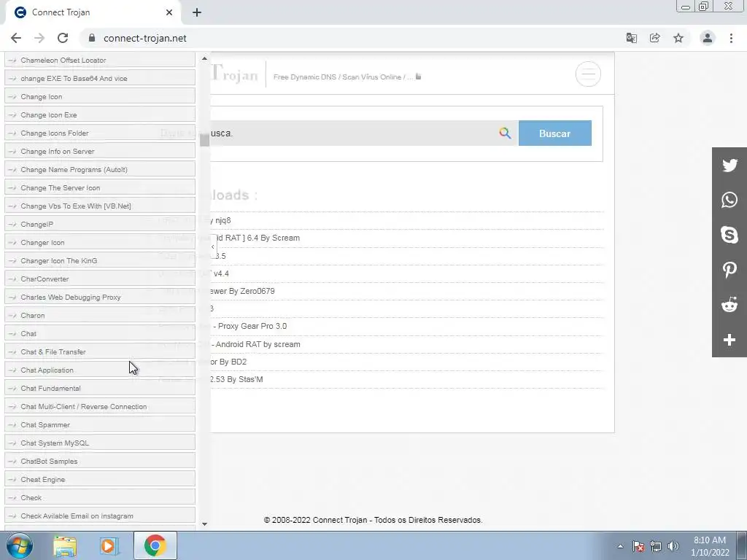Click the share this page icon

tap(655, 38)
